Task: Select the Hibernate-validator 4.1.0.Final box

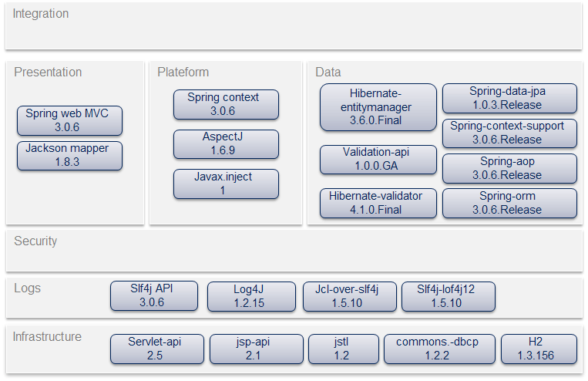Action: pos(376,203)
